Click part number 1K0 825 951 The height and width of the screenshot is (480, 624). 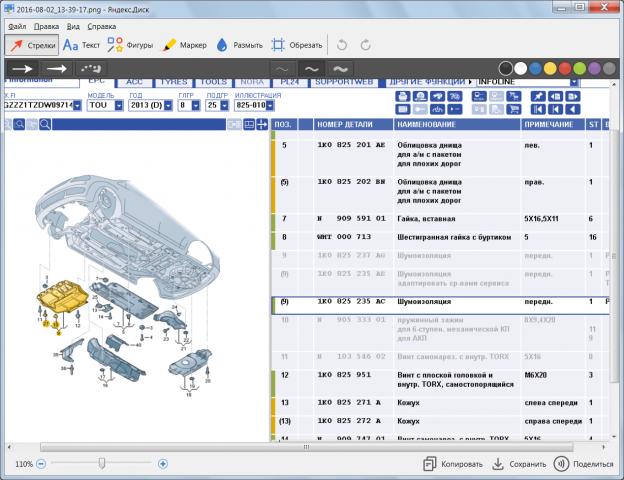coord(344,375)
